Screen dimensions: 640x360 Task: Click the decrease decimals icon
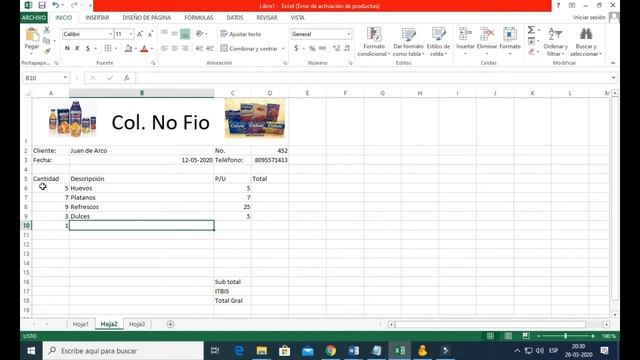(x=347, y=49)
